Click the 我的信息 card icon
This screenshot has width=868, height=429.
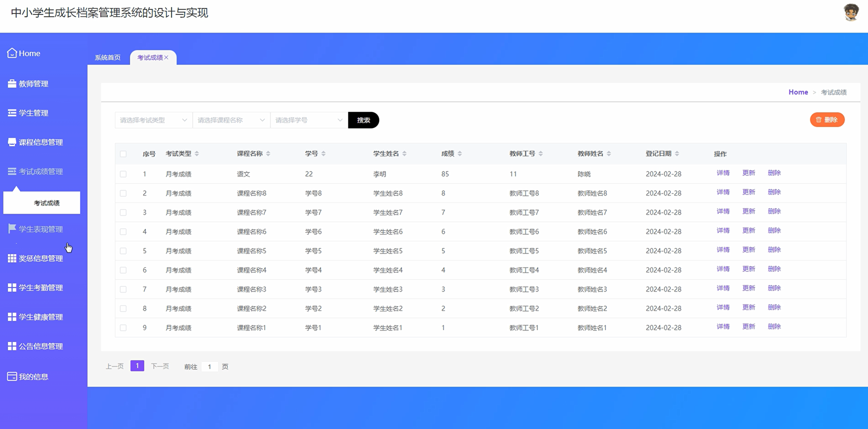coord(12,376)
